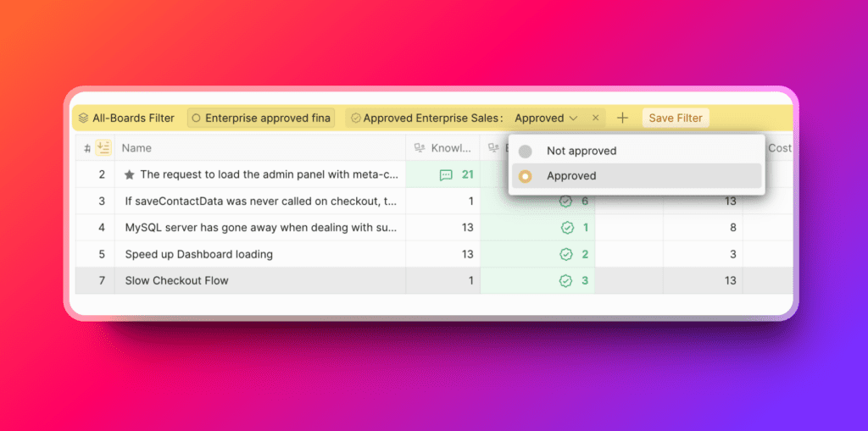Click the sort order icon next to #
This screenshot has width=868, height=431.
(103, 148)
